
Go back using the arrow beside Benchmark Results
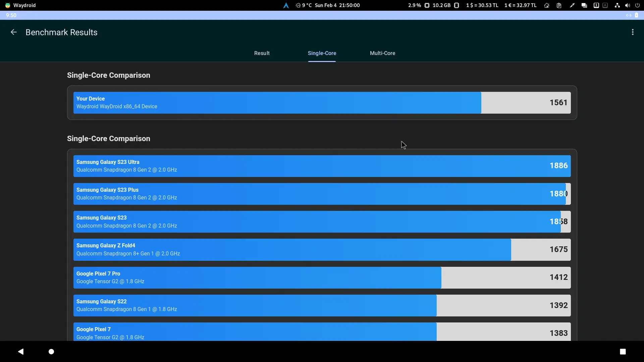point(14,32)
